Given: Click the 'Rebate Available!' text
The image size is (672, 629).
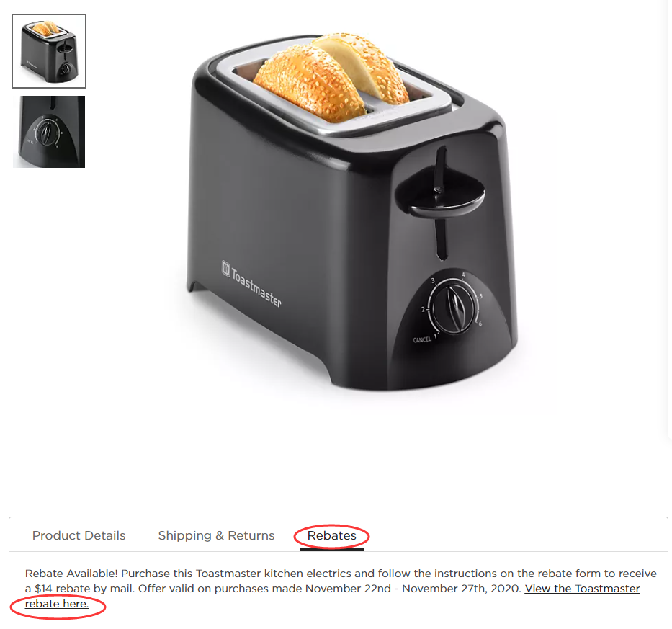Looking at the screenshot, I should pyautogui.click(x=71, y=574).
